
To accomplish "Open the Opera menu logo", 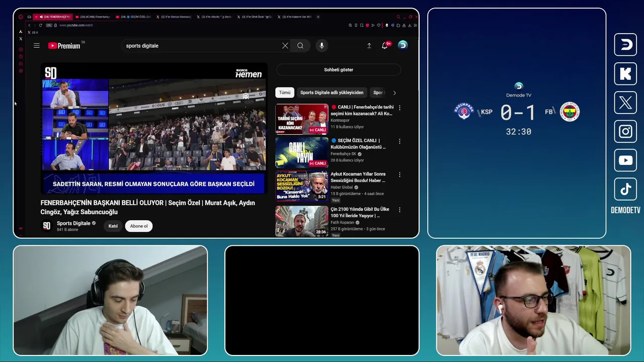I will coord(21,17).
